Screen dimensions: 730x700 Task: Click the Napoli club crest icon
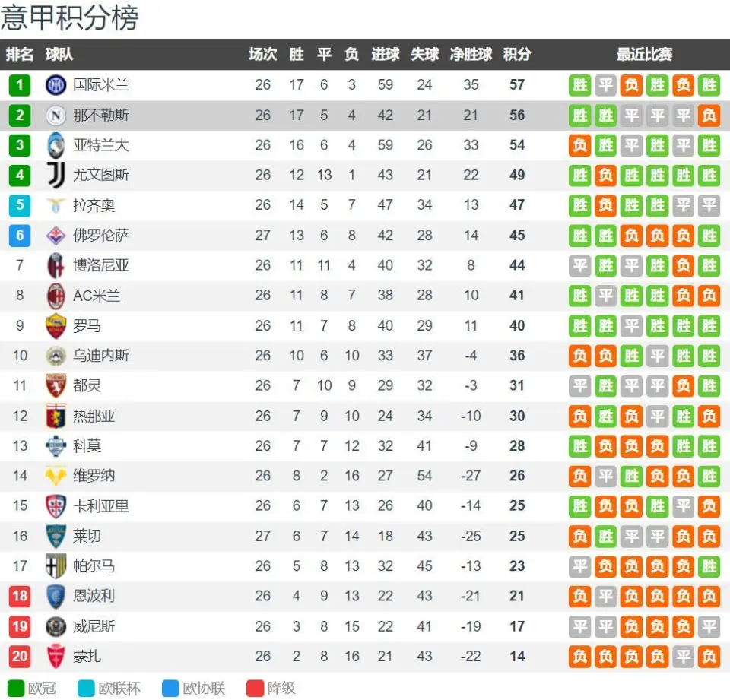(x=56, y=116)
